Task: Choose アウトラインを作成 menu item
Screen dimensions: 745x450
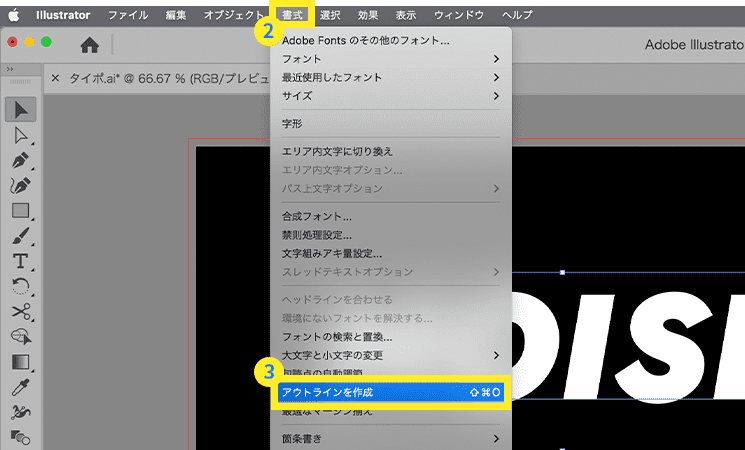Action: pyautogui.click(x=391, y=393)
